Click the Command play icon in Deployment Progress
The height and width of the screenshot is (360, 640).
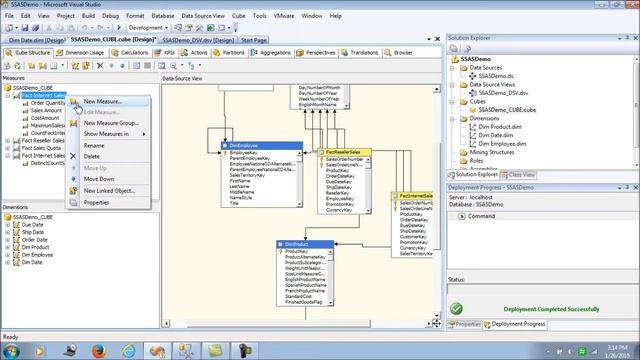(462, 216)
